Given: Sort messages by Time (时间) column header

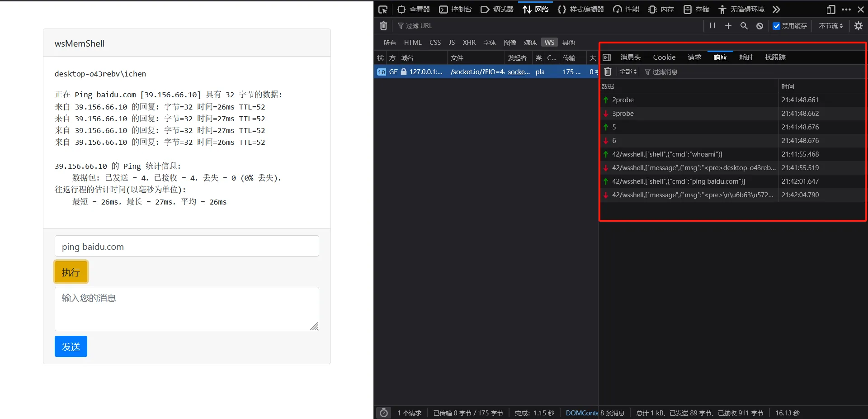Looking at the screenshot, I should coord(821,86).
